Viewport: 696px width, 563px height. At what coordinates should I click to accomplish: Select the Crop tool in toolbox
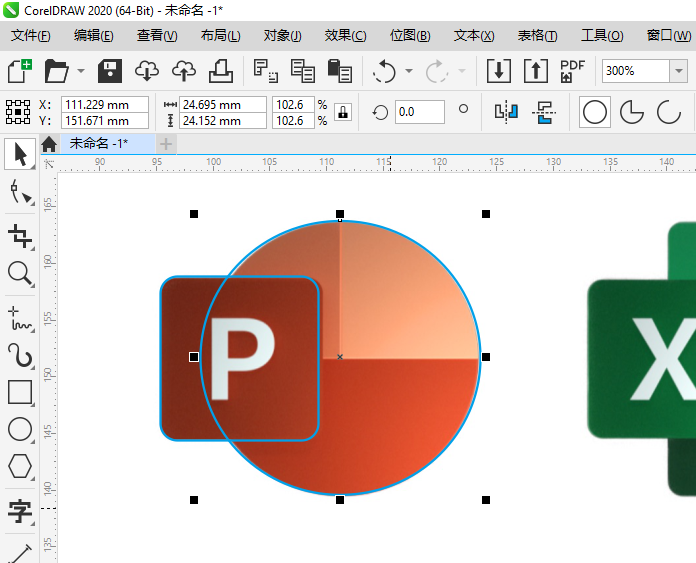19,236
